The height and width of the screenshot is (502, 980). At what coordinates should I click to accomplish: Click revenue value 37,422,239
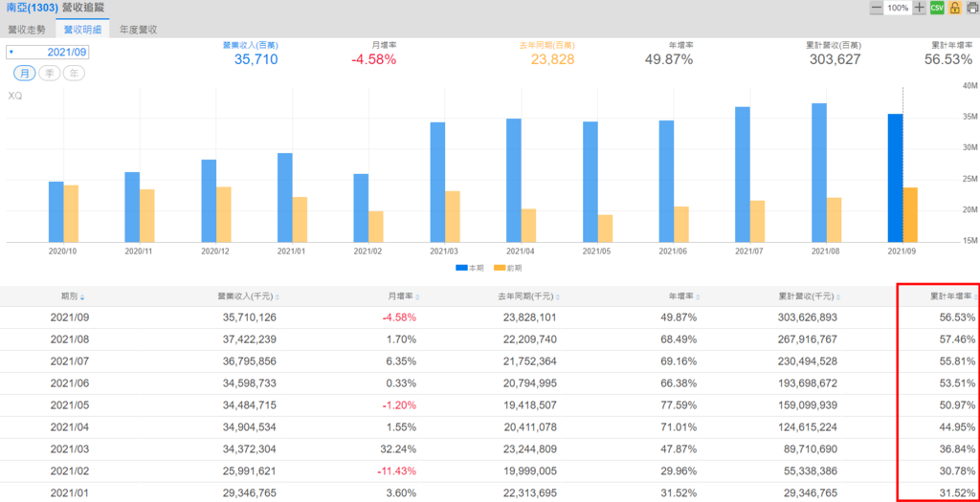tap(250, 339)
